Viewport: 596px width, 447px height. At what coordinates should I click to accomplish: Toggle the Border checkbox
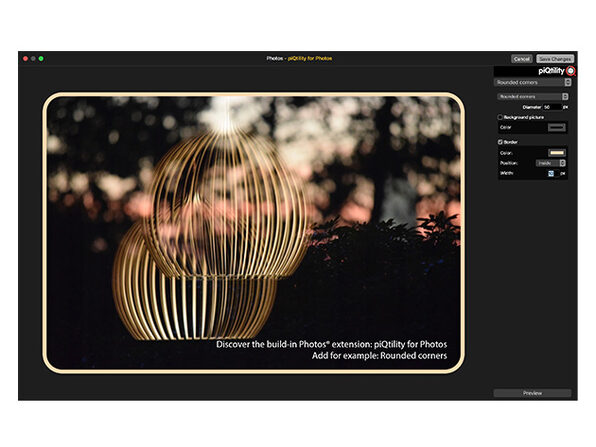click(x=500, y=142)
